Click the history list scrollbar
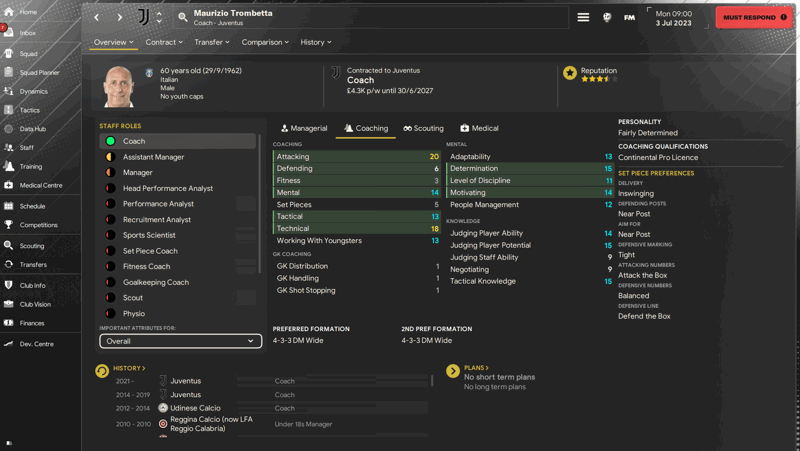The width and height of the screenshot is (800, 451). point(432,381)
